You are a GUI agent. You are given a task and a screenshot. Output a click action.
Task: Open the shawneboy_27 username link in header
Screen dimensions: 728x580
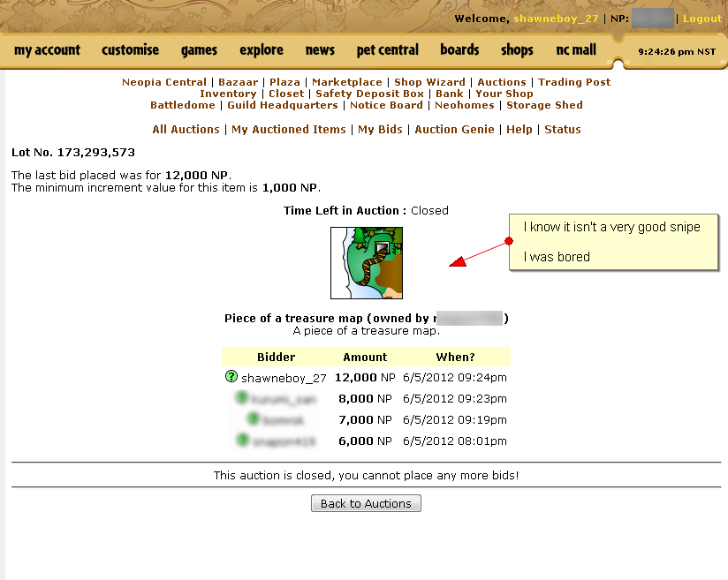pos(556,19)
